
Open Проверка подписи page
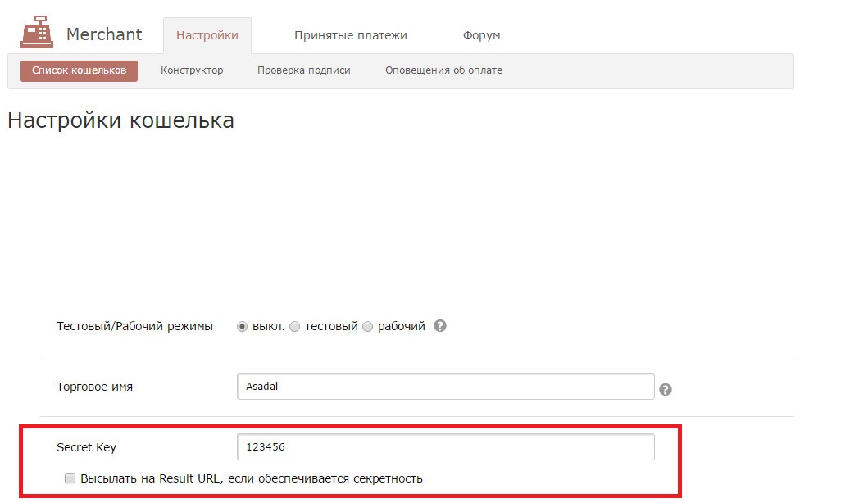click(304, 70)
